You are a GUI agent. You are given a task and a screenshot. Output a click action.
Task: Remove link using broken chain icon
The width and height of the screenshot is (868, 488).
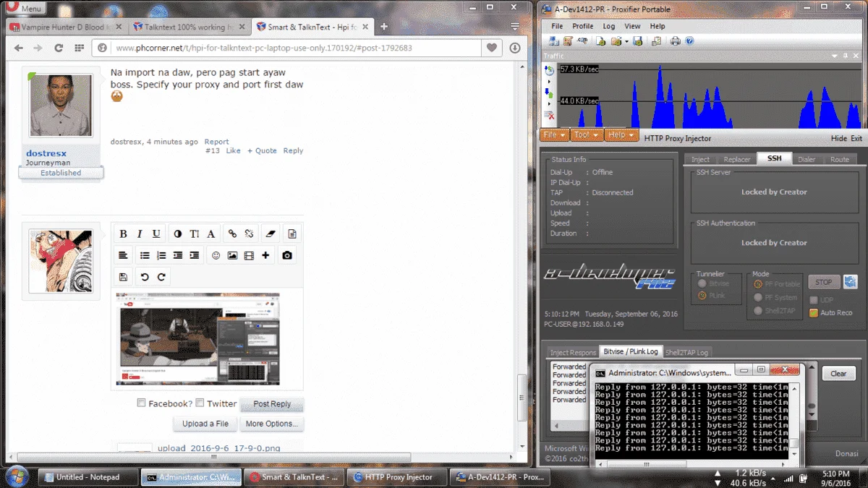coord(249,234)
